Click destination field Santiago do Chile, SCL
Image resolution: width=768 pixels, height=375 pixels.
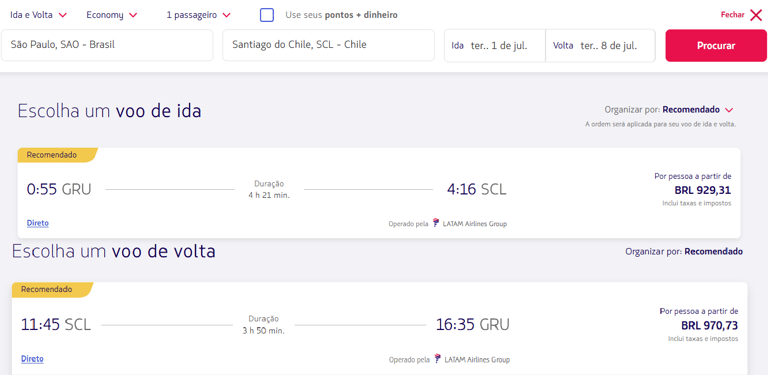(x=328, y=45)
